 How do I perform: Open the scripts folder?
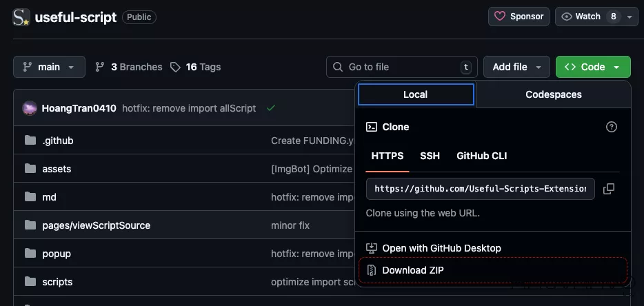[x=57, y=282]
